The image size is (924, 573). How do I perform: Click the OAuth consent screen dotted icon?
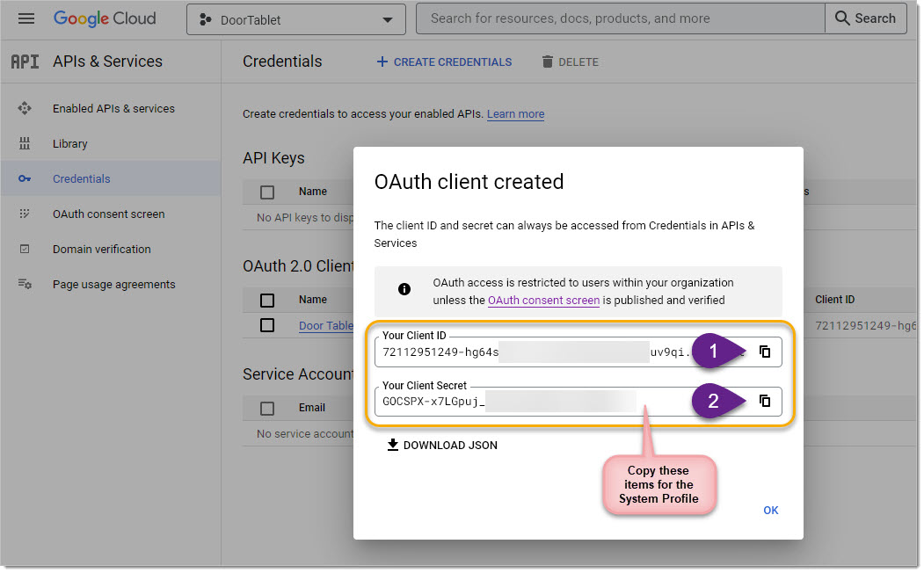[x=24, y=214]
